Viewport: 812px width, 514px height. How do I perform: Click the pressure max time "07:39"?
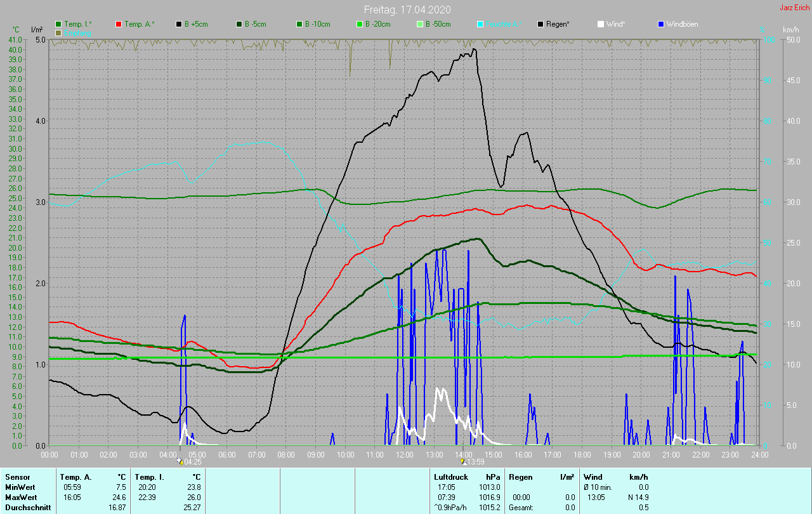447,497
